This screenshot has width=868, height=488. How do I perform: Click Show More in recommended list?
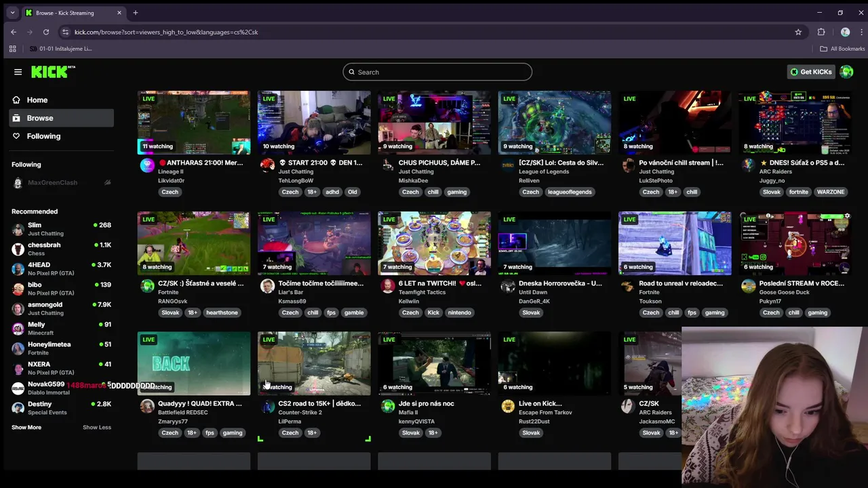[x=26, y=427]
